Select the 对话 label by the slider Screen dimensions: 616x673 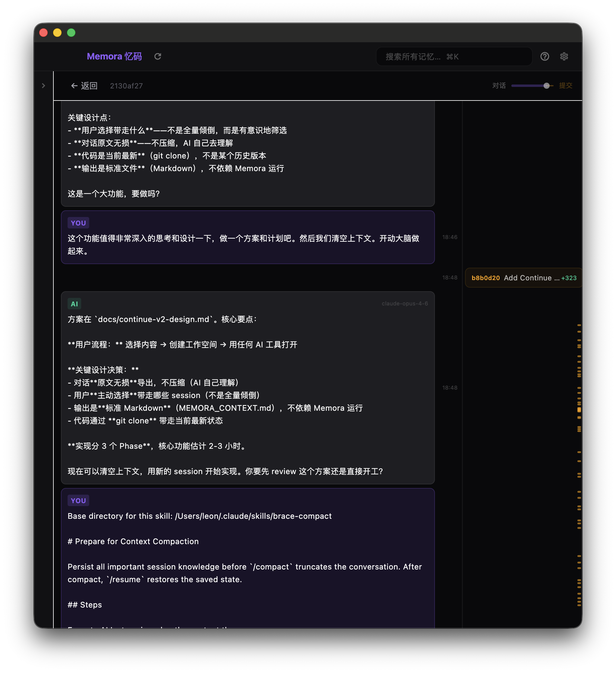pos(499,86)
